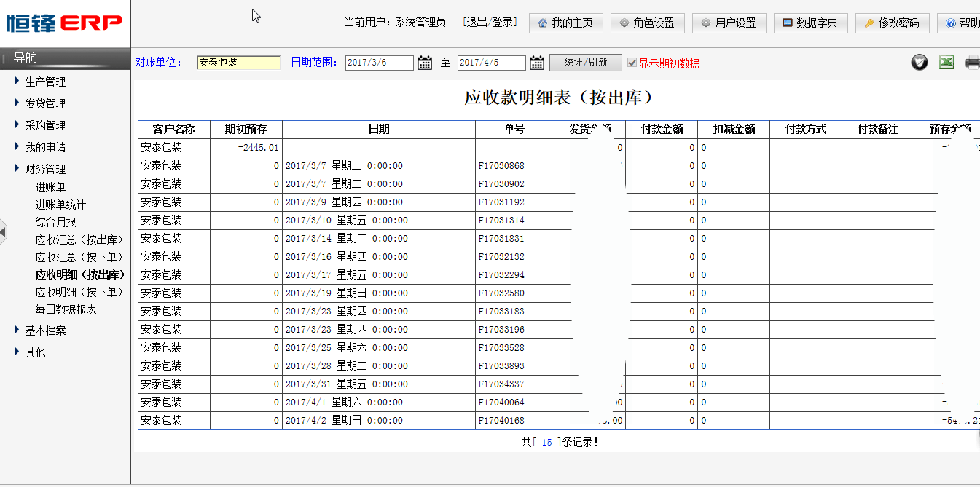This screenshot has height=487, width=980.
Task: Open 修改密码 change password
Action: coord(892,23)
